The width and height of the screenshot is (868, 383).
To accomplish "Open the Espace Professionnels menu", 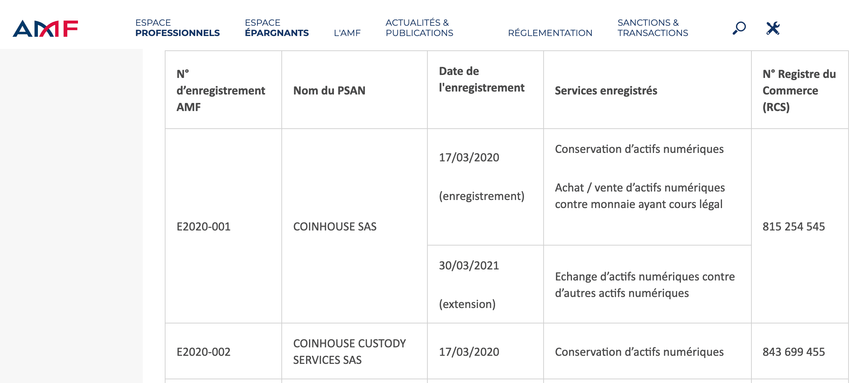I will point(177,28).
